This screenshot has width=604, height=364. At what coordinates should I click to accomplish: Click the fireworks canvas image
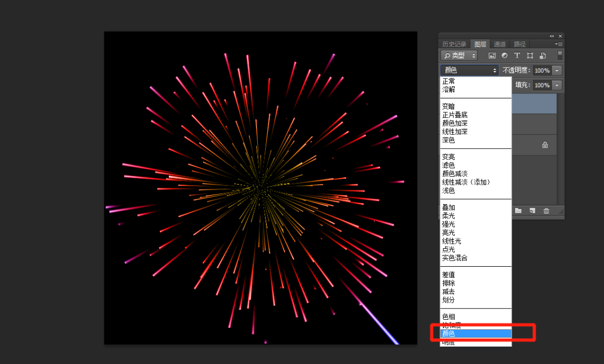tap(261, 188)
